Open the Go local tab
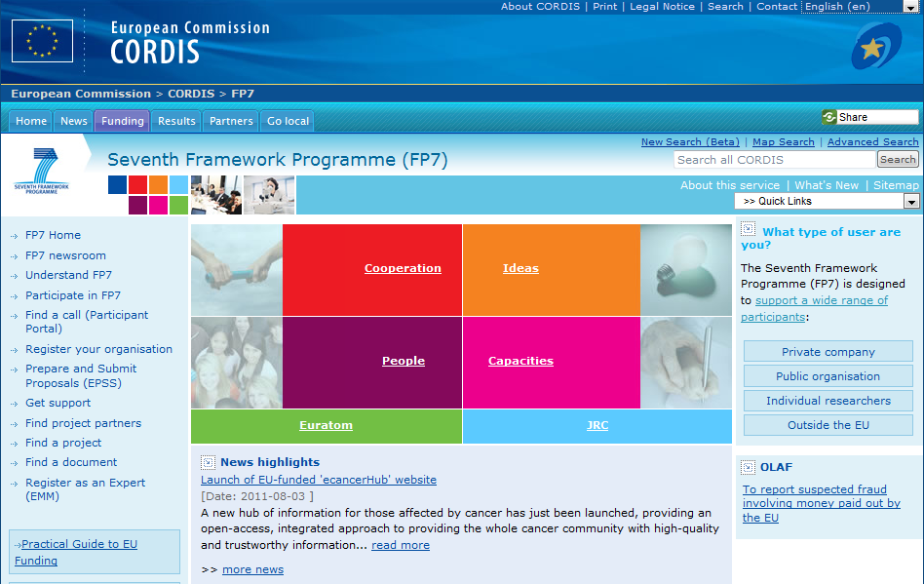924x584 pixels. pyautogui.click(x=288, y=121)
